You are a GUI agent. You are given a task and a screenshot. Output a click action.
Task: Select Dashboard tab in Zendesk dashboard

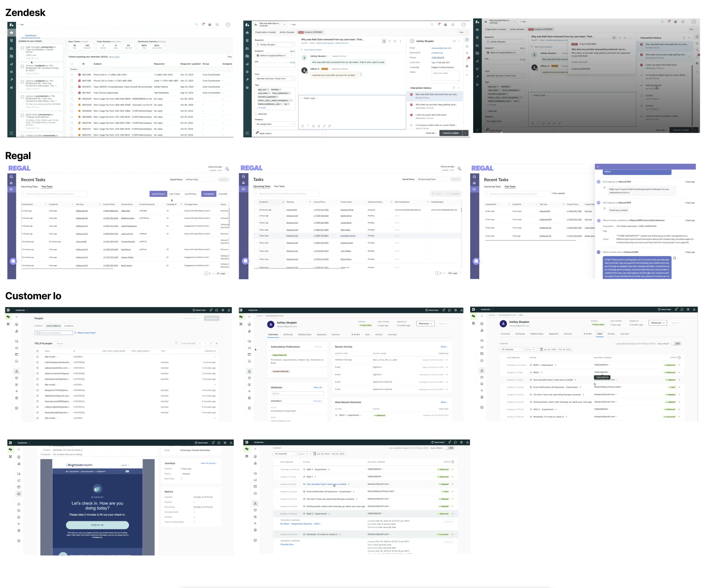(30, 35)
